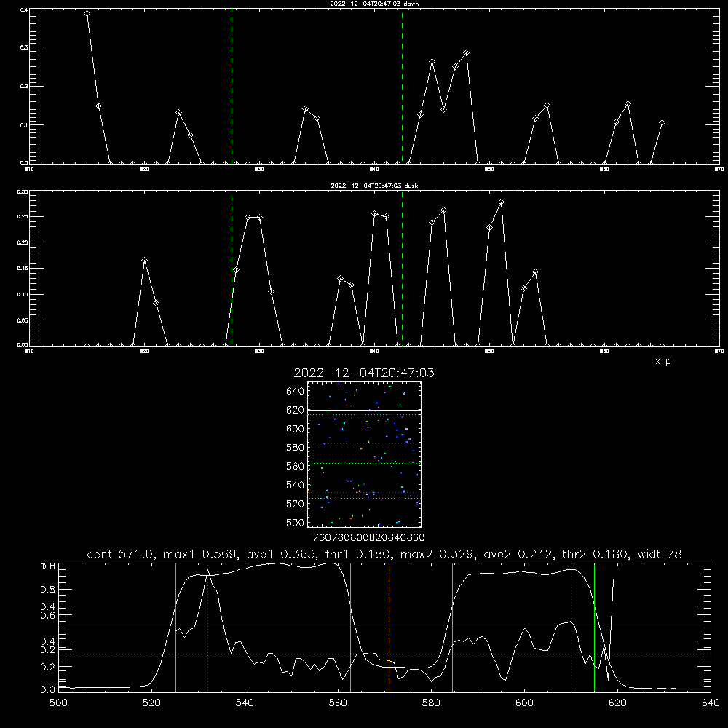Click "640" on scatter image y-axis

tap(296, 392)
